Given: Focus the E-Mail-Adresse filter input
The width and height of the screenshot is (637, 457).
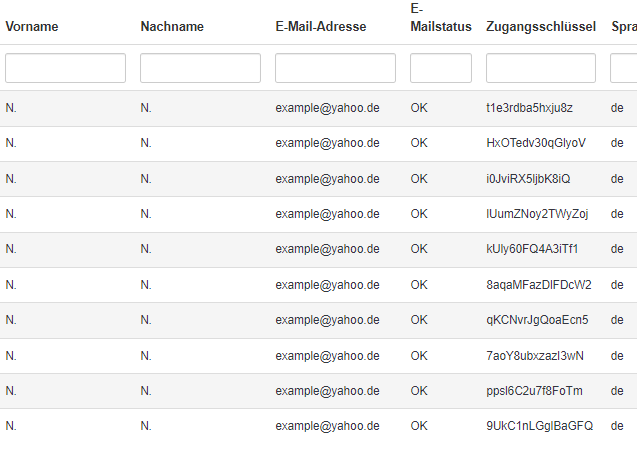Looking at the screenshot, I should (335, 68).
